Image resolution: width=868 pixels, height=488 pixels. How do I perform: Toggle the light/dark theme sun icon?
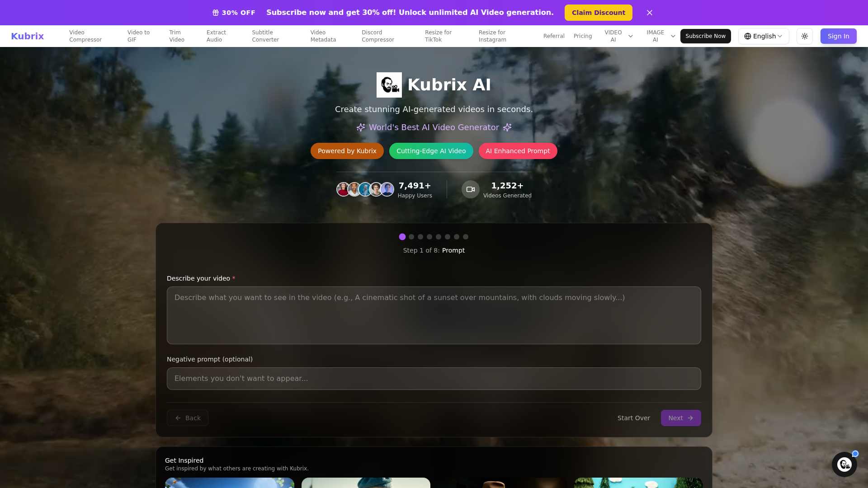click(804, 36)
